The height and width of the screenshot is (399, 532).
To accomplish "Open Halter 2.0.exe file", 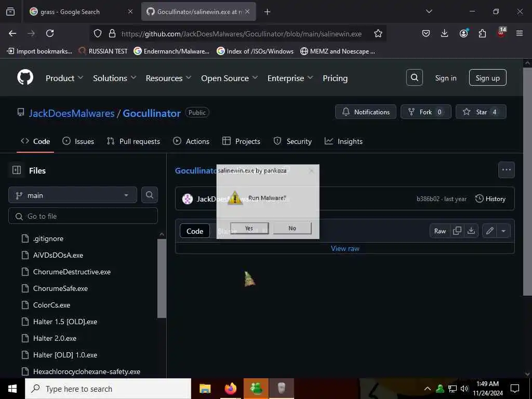I will pos(55,338).
